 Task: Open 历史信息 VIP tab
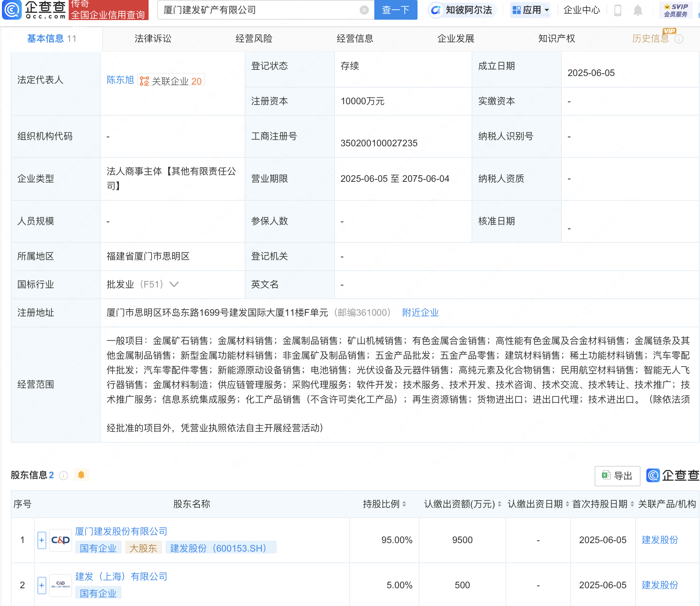click(x=651, y=39)
